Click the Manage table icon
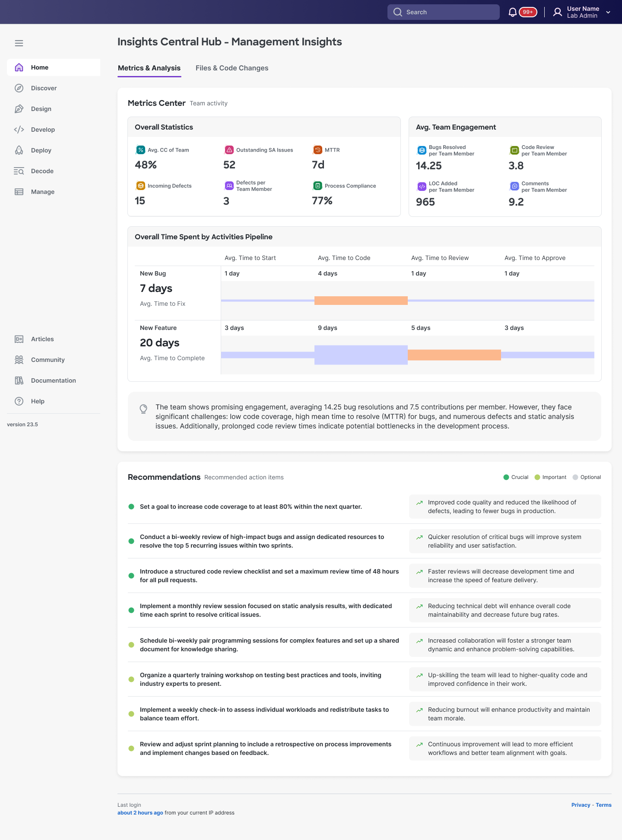 pyautogui.click(x=19, y=192)
